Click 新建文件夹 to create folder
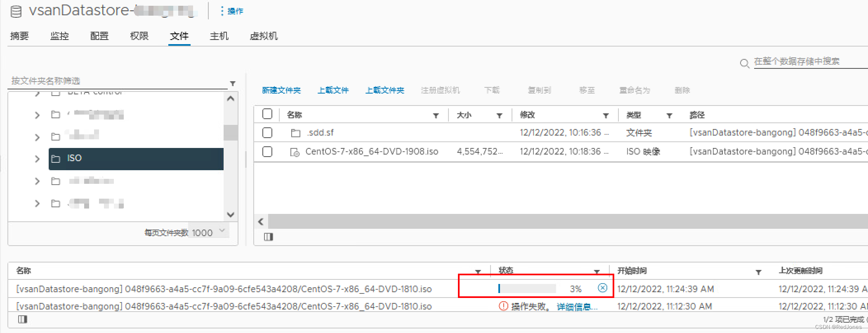The height and width of the screenshot is (333, 868). (281, 90)
